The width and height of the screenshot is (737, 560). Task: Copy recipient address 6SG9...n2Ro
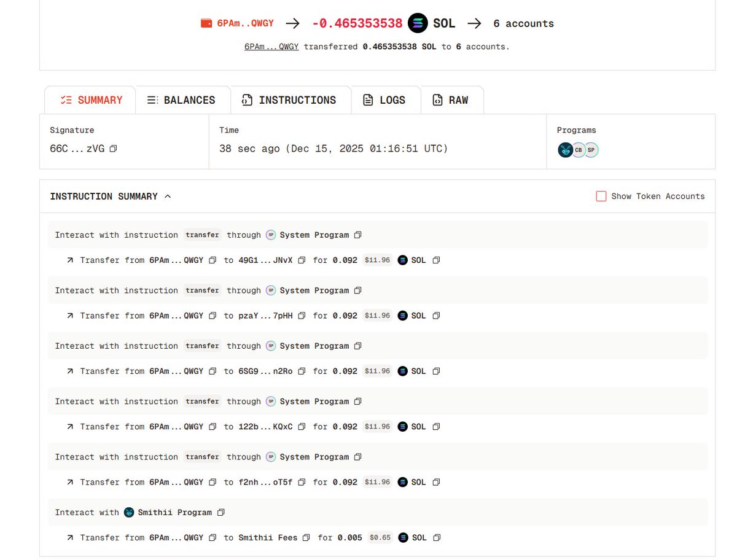(302, 371)
